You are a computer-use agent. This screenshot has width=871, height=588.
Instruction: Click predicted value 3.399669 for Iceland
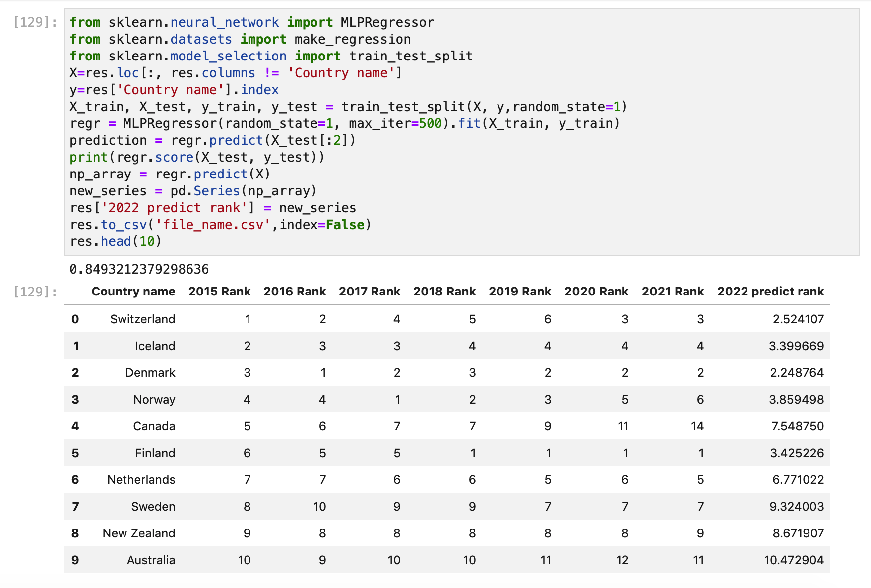[797, 346]
